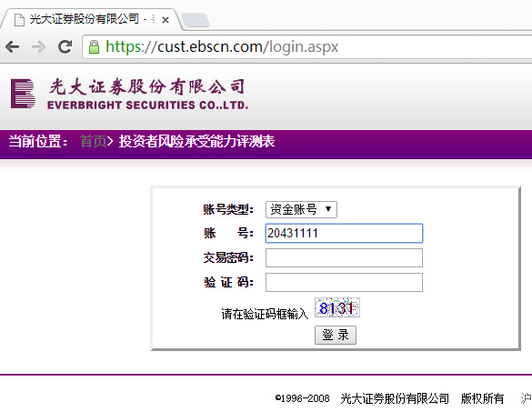Click the page document icon on the tab
The height and width of the screenshot is (412, 532).
(x=19, y=20)
